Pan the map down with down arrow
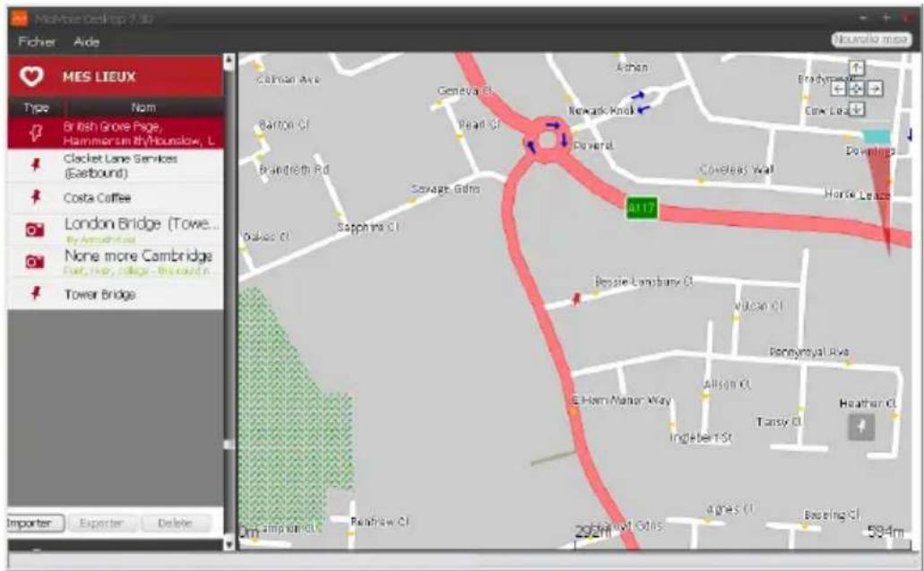This screenshot has height=571, width=924. pyautogui.click(x=857, y=109)
